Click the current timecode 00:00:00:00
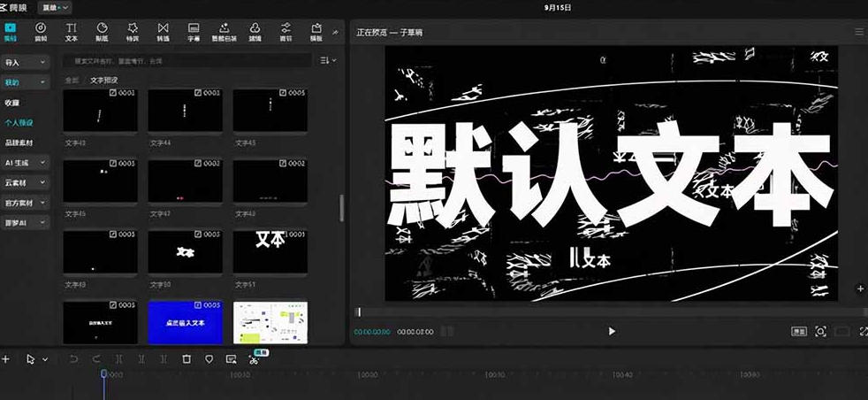This screenshot has height=400, width=868. tap(372, 332)
